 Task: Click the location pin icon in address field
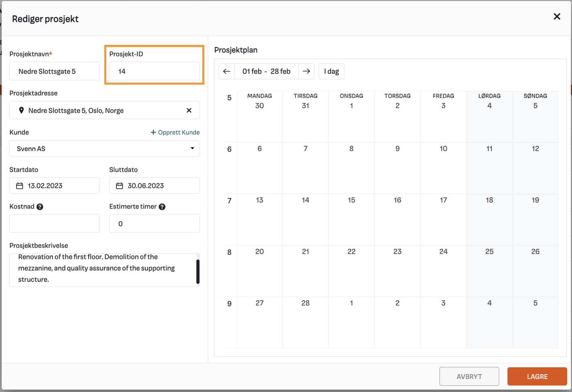click(21, 111)
